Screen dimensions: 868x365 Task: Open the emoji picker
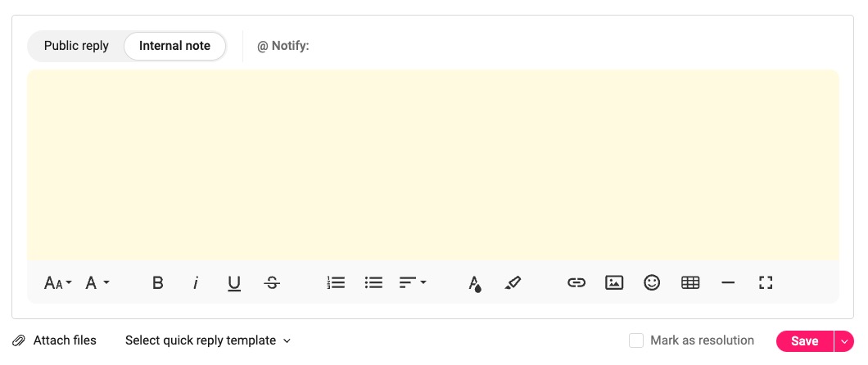click(652, 282)
